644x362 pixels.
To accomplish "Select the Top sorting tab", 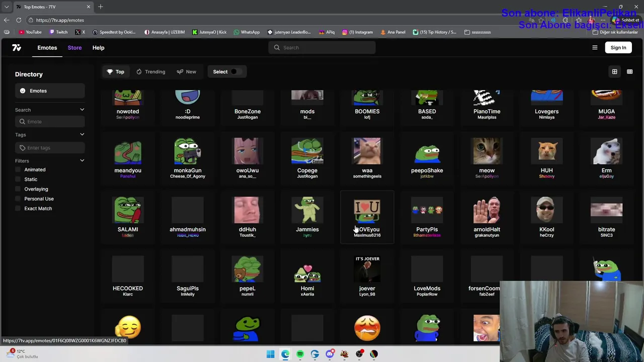I will click(x=115, y=71).
